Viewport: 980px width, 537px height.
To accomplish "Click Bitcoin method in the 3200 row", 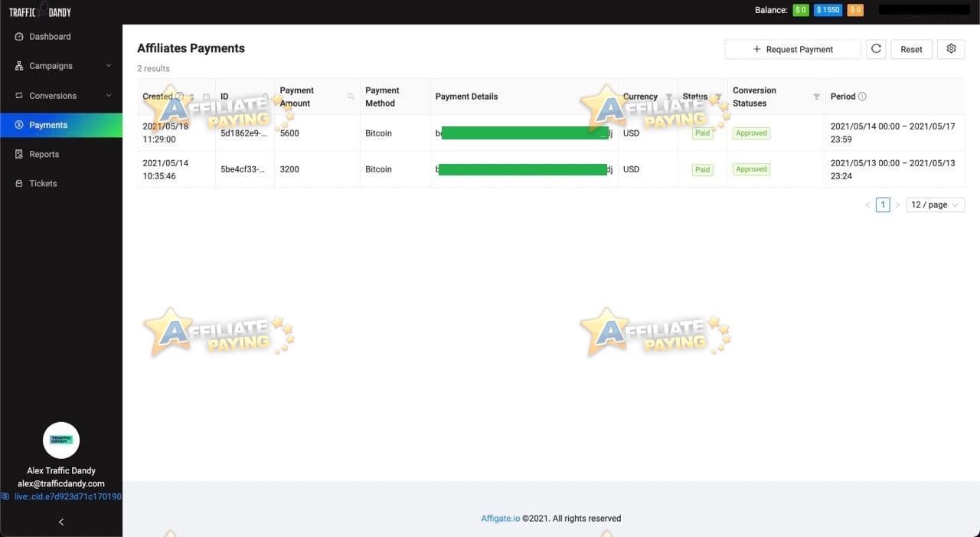I will [x=378, y=169].
